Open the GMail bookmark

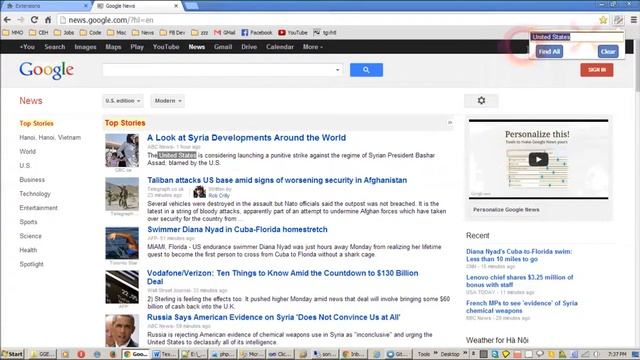(225, 33)
